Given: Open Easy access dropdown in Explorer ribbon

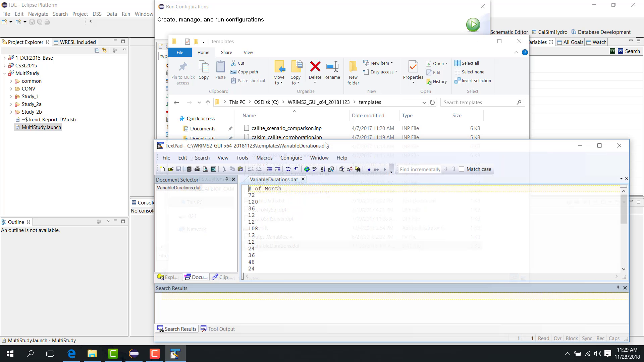Looking at the screenshot, I should (380, 72).
